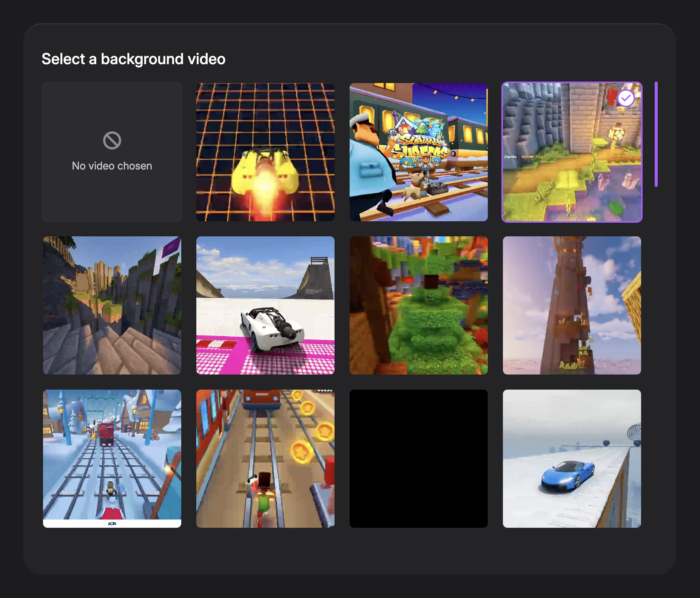Screen dimensions: 700x598
Task: Select the No video chosen option
Action: coord(112,152)
